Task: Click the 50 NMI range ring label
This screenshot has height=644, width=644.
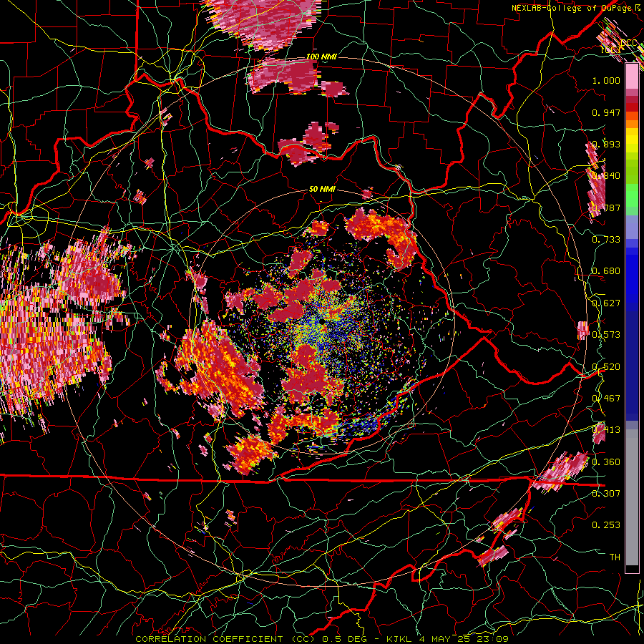Action: tap(322, 190)
